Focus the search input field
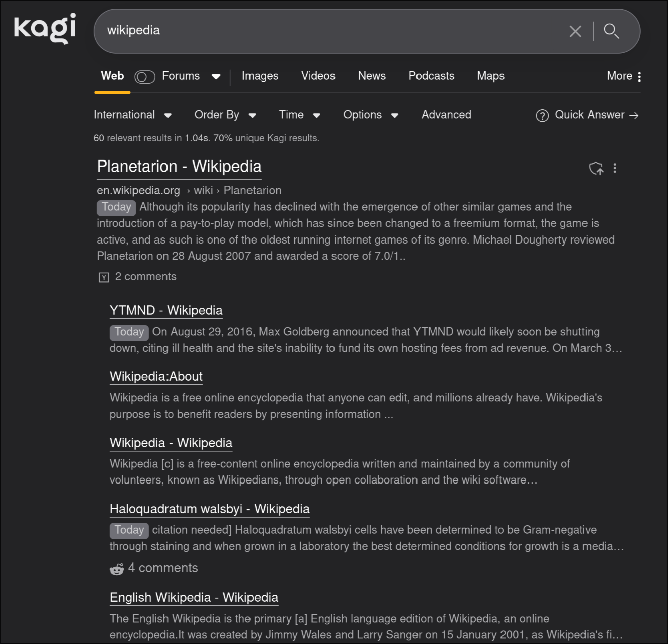This screenshot has width=668, height=644. click(x=327, y=31)
